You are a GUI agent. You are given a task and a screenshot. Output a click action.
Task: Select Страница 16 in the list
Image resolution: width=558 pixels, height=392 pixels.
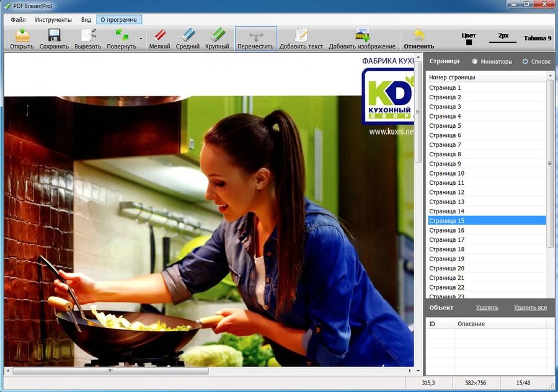486,230
